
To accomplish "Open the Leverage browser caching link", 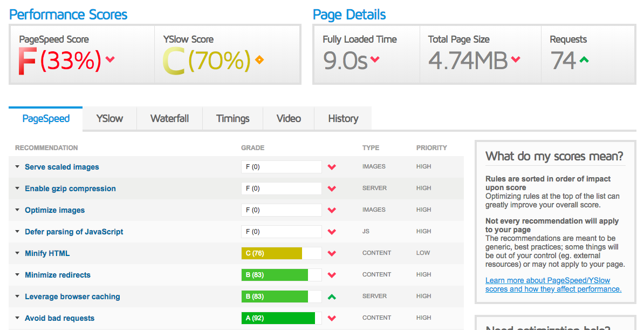I will (72, 297).
